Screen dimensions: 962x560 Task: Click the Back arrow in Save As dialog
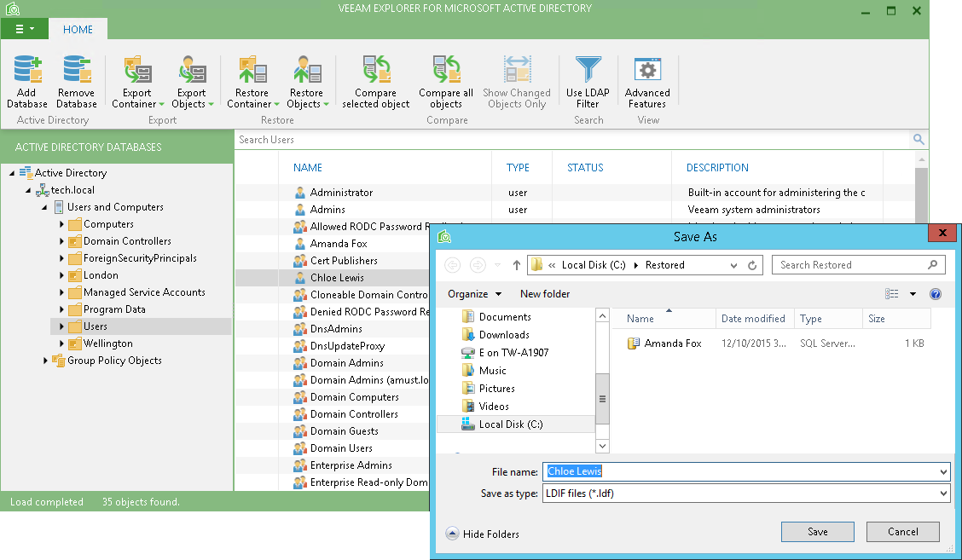pos(453,265)
